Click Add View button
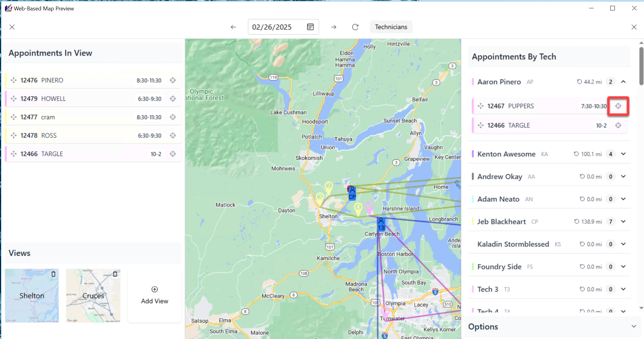This screenshot has height=339, width=644. point(155,295)
